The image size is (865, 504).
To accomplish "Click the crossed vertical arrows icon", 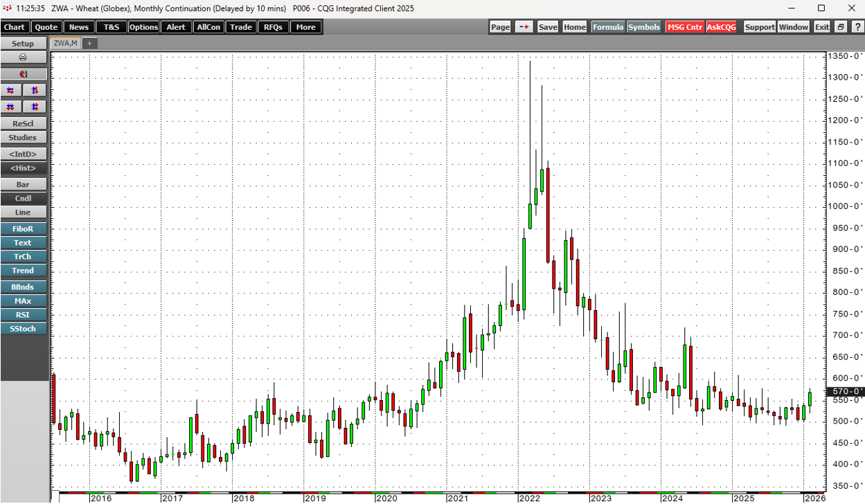I will click(x=35, y=107).
